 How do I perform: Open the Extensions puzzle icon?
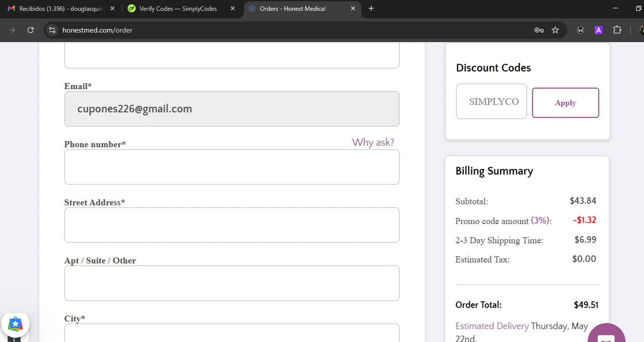click(617, 30)
